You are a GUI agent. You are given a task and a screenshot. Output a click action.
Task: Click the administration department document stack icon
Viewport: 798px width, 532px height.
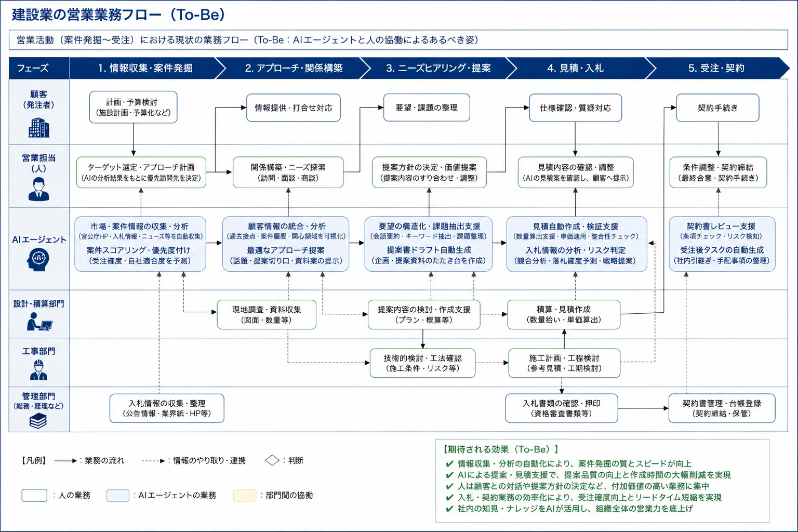click(38, 420)
